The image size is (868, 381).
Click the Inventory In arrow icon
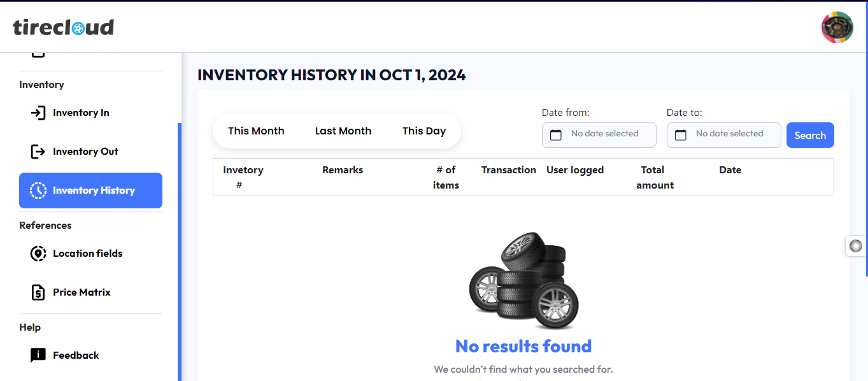pos(38,113)
